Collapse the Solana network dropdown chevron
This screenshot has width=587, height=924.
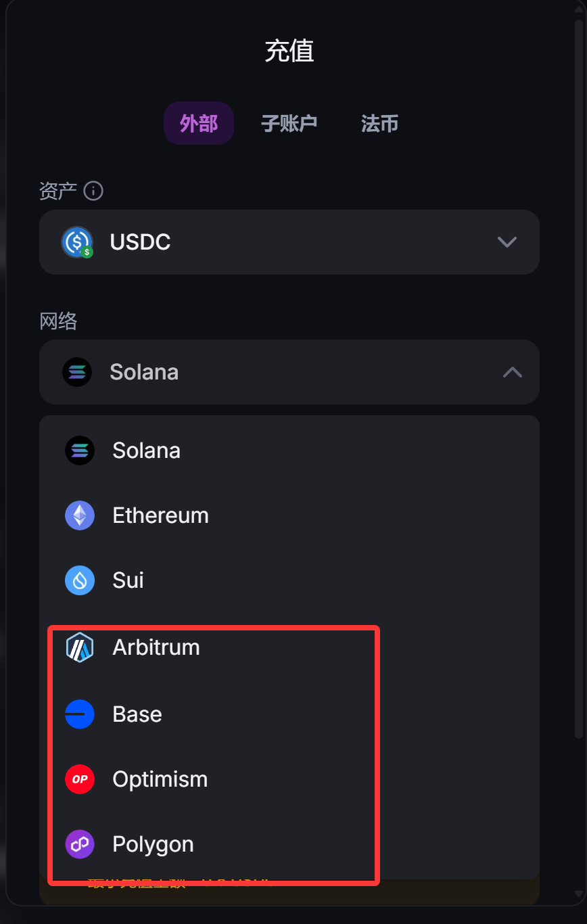[x=512, y=372]
